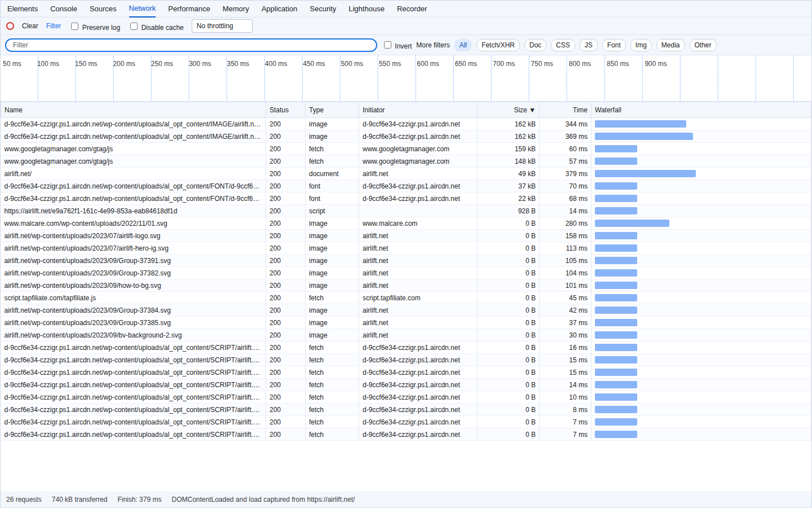This screenshot has width=812, height=508.
Task: Click the 740 kB transferred status text
Action: point(80,500)
